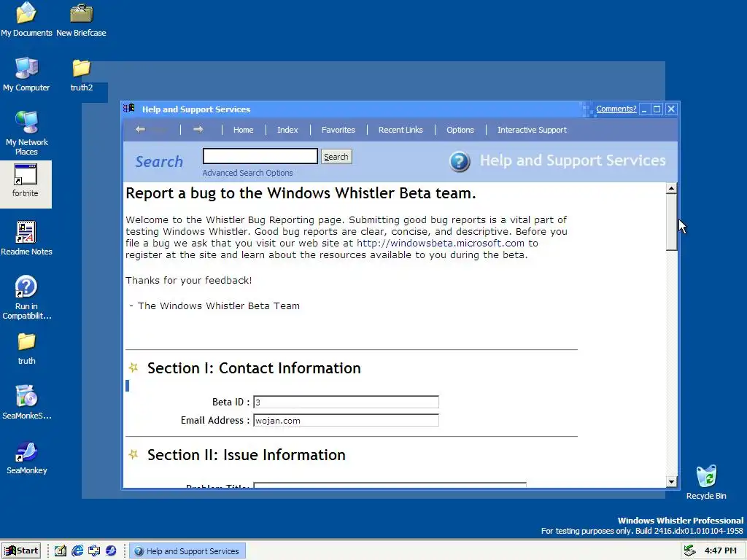Open My Documents desktop icon

click(26, 19)
